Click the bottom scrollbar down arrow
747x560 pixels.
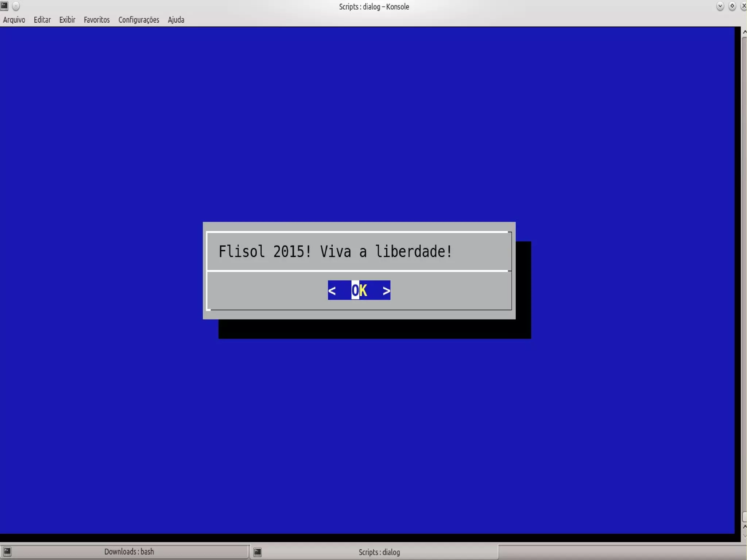744,536
